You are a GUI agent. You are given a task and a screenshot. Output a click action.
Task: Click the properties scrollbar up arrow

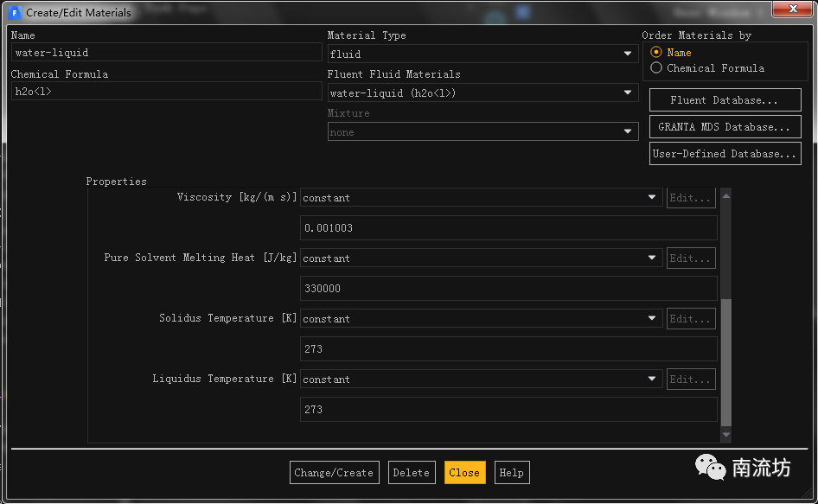725,196
